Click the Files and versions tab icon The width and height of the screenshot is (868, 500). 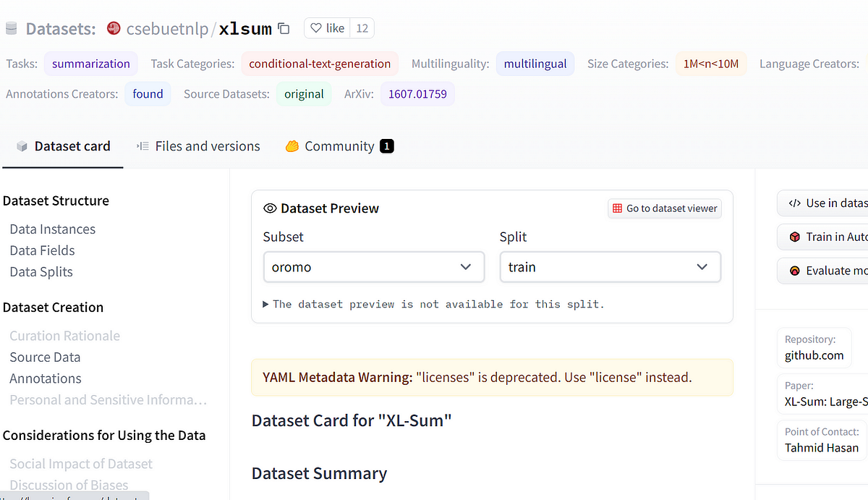[143, 145]
